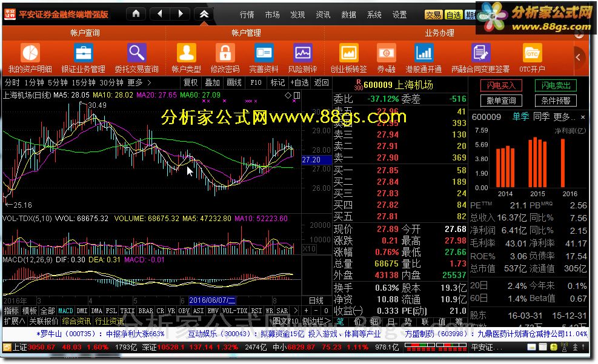Switch to the 综合资讯 tab

coord(76,321)
